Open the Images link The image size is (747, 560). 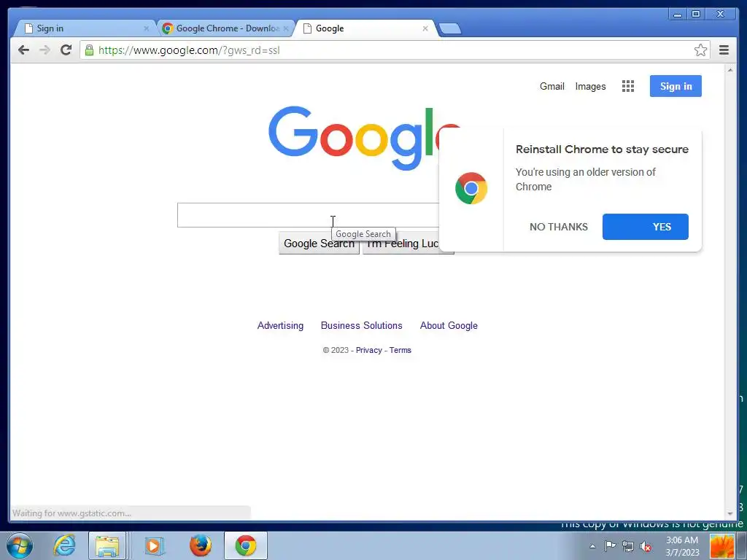(x=590, y=86)
